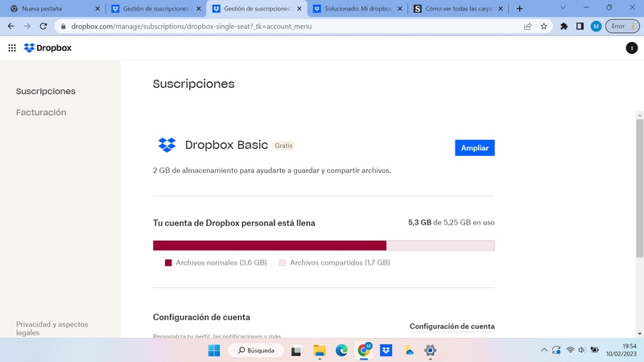
Task: Click the scrollbar down arrow
Action: coord(639,334)
